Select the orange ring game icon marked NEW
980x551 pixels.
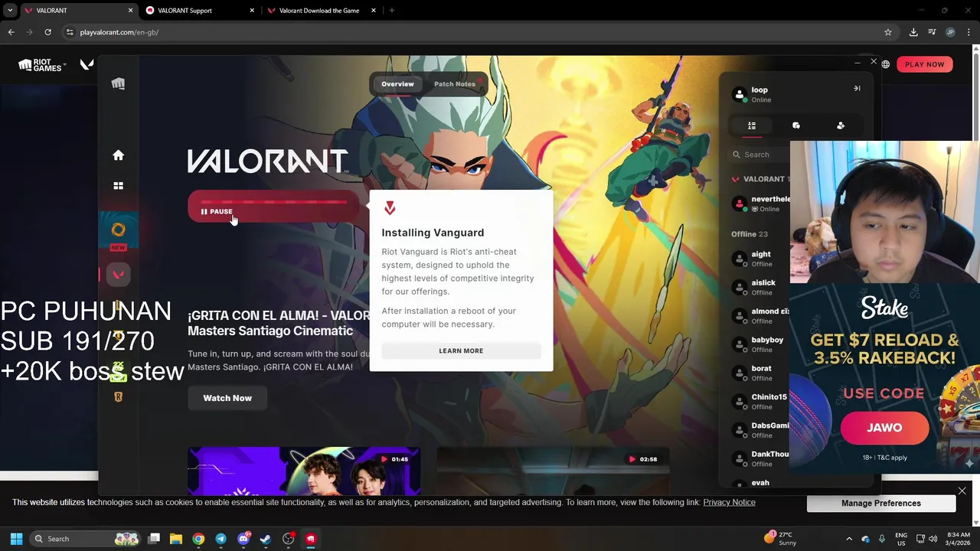(x=118, y=230)
